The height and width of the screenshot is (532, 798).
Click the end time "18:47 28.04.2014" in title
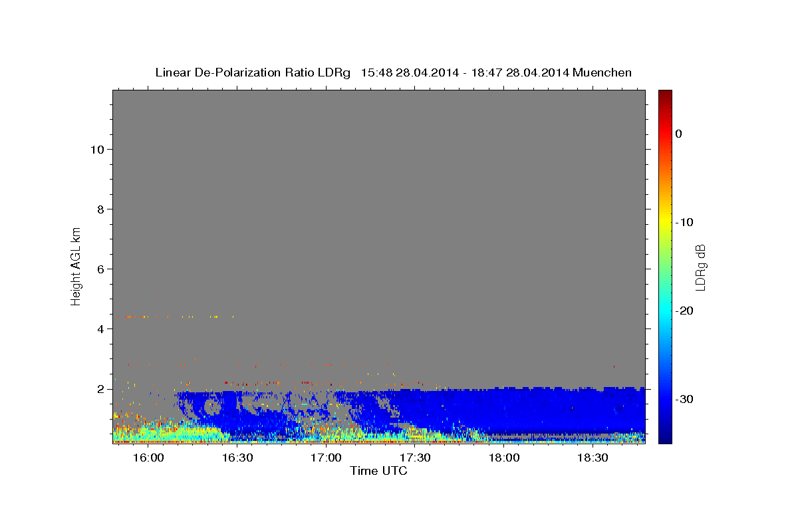click(519, 72)
